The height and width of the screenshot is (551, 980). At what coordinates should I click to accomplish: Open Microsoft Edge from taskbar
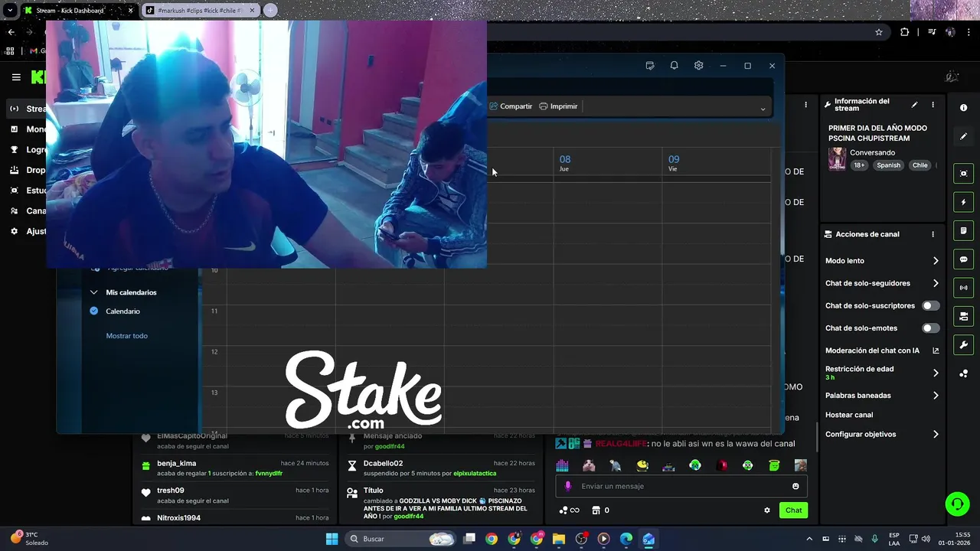point(626,539)
